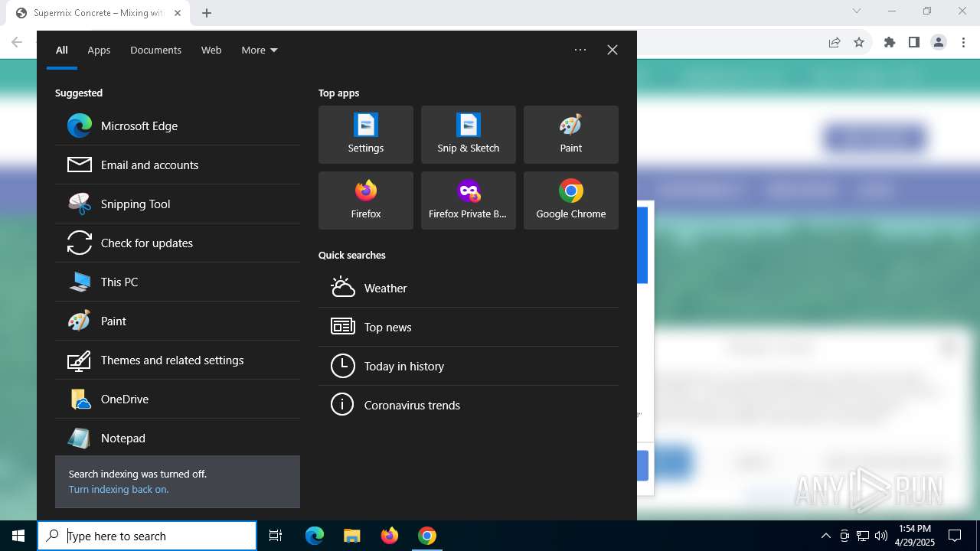The image size is (980, 551).
Task: Open Settings tile in Top apps
Action: [366, 135]
